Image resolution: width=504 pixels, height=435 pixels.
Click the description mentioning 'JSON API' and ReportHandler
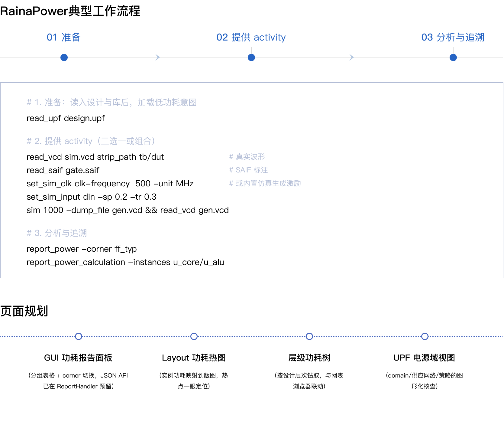[78, 381]
